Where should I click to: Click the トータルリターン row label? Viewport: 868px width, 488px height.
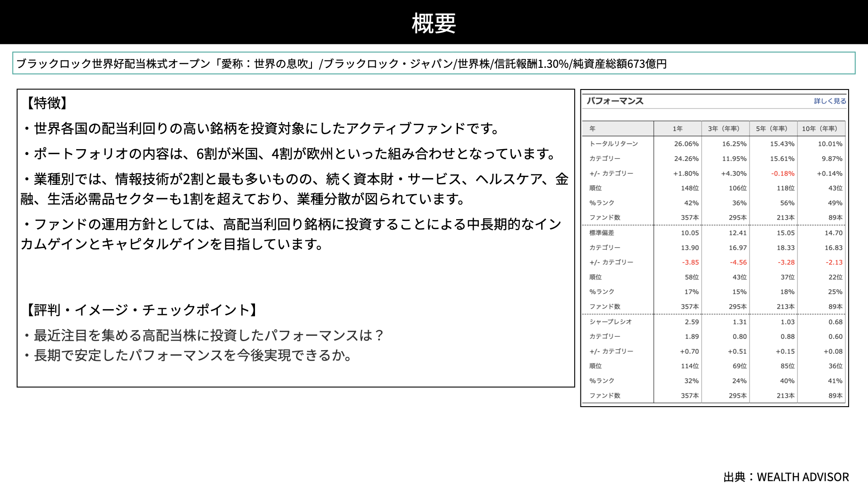coord(613,144)
